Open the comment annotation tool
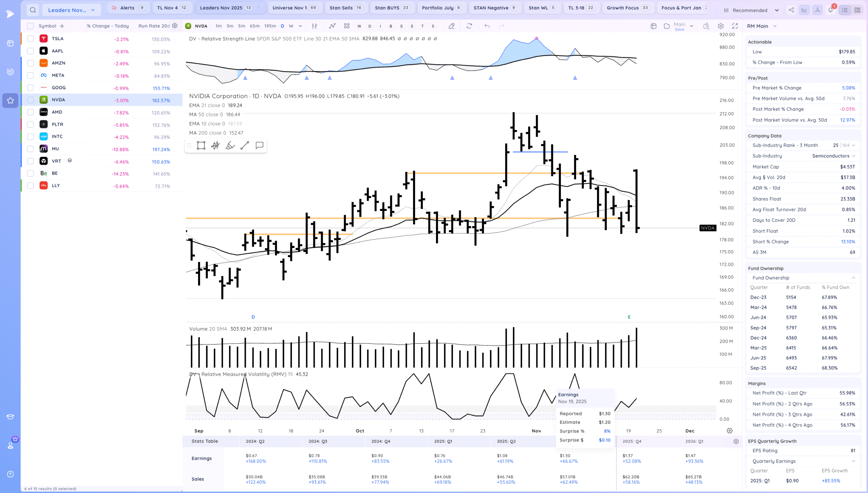The width and height of the screenshot is (868, 493). (259, 145)
